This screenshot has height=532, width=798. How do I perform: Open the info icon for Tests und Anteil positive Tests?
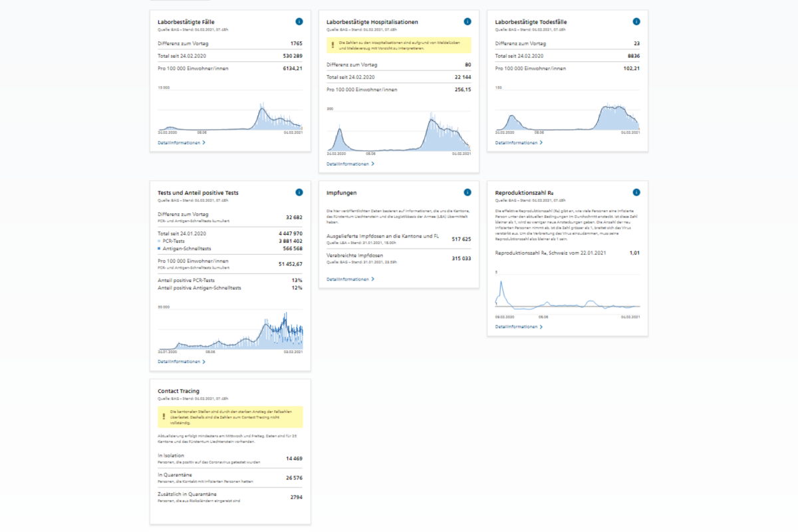pyautogui.click(x=299, y=192)
